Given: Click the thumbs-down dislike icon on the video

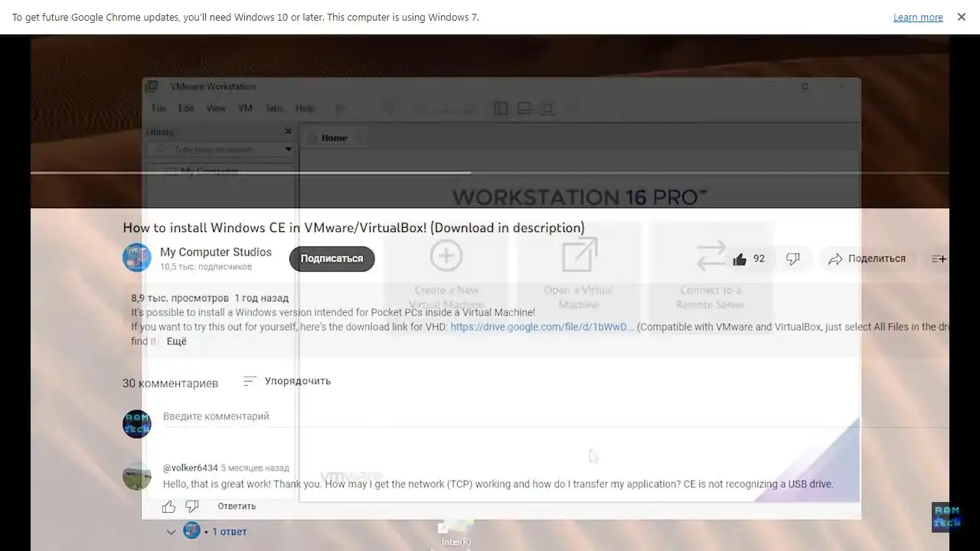Looking at the screenshot, I should tap(793, 259).
